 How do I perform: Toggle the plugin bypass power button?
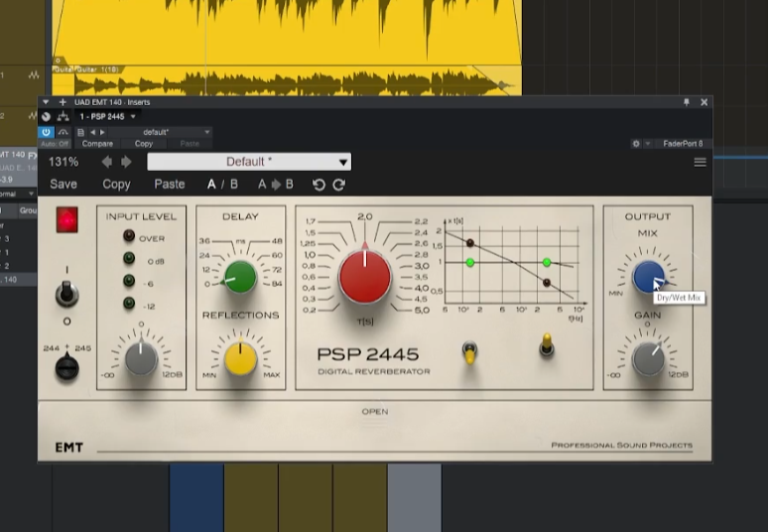tap(46, 132)
